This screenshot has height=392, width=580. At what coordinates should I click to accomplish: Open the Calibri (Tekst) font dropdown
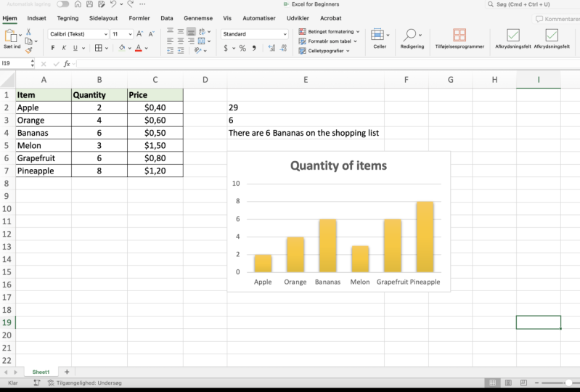[x=78, y=34]
